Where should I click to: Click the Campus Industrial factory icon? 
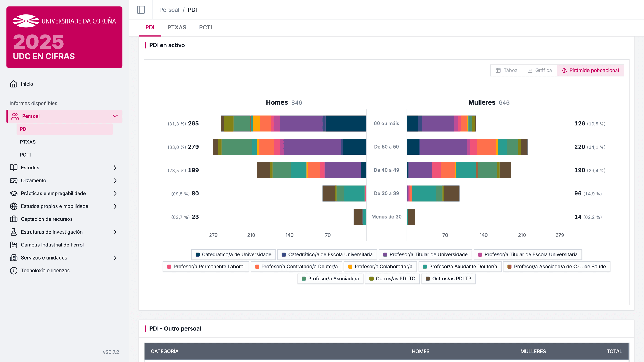(14, 245)
